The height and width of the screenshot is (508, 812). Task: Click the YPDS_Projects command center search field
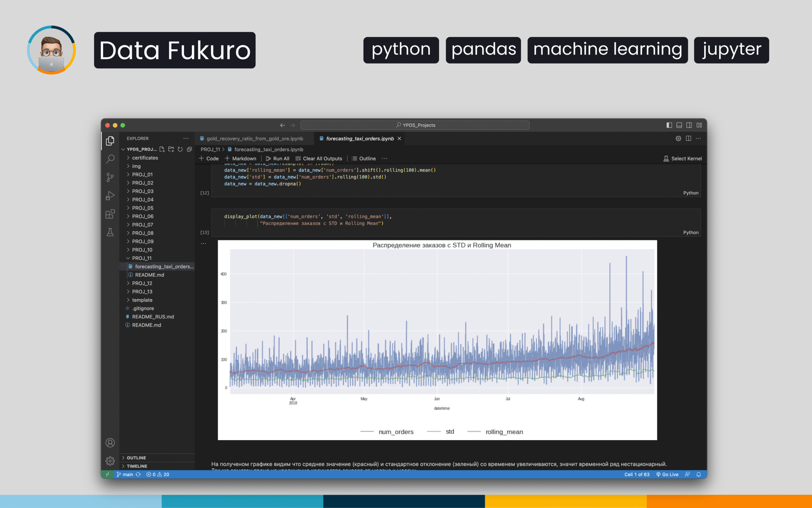coord(415,125)
